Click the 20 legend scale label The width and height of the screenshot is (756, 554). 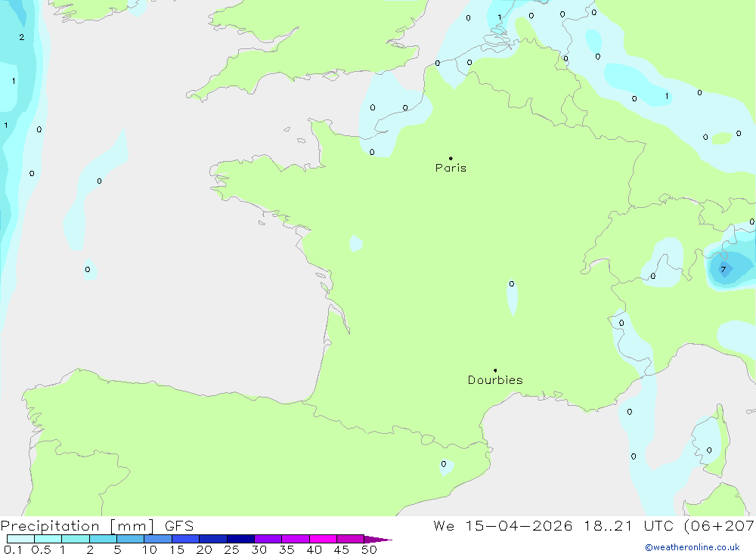[x=204, y=549]
